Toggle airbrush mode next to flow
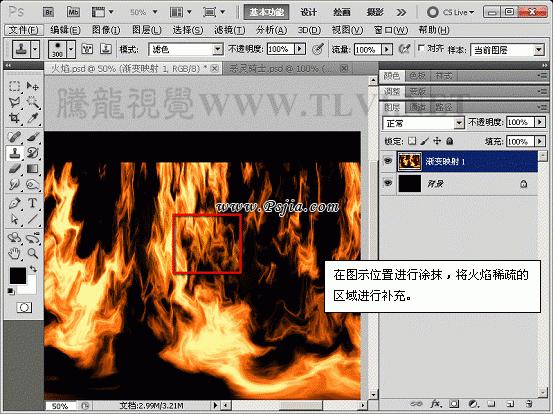This screenshot has width=553, height=414. click(x=404, y=49)
